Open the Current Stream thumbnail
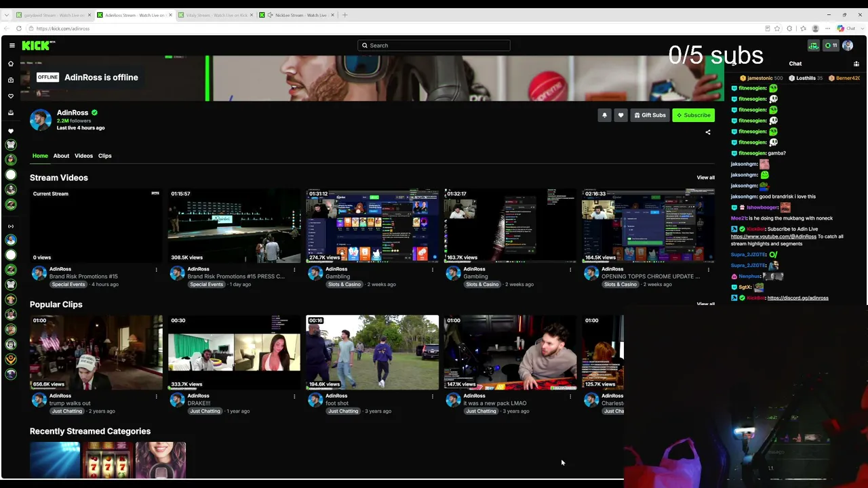The height and width of the screenshot is (488, 868). pyautogui.click(x=96, y=226)
